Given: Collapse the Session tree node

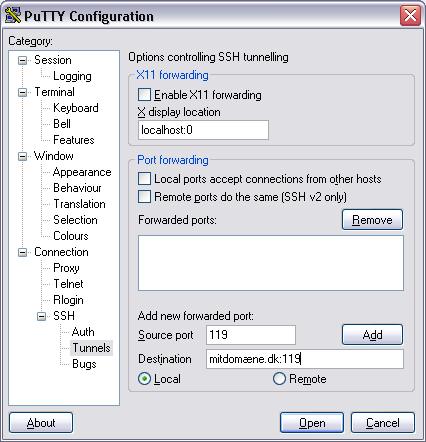Looking at the screenshot, I should pos(22,60).
